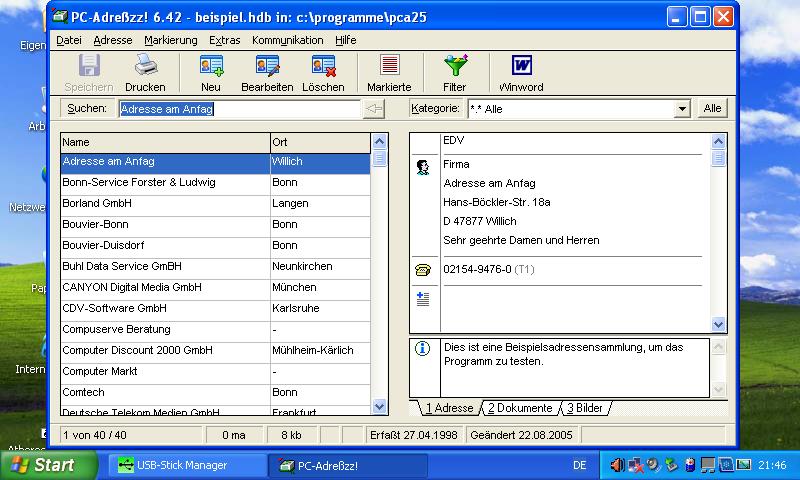Switch to the 2 Dokumente tab
The width and height of the screenshot is (800, 480).
coord(520,408)
